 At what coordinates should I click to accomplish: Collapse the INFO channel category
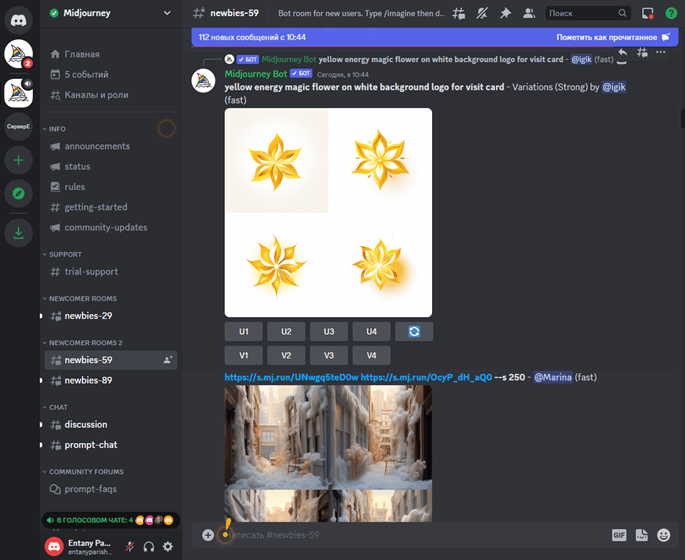pos(54,129)
